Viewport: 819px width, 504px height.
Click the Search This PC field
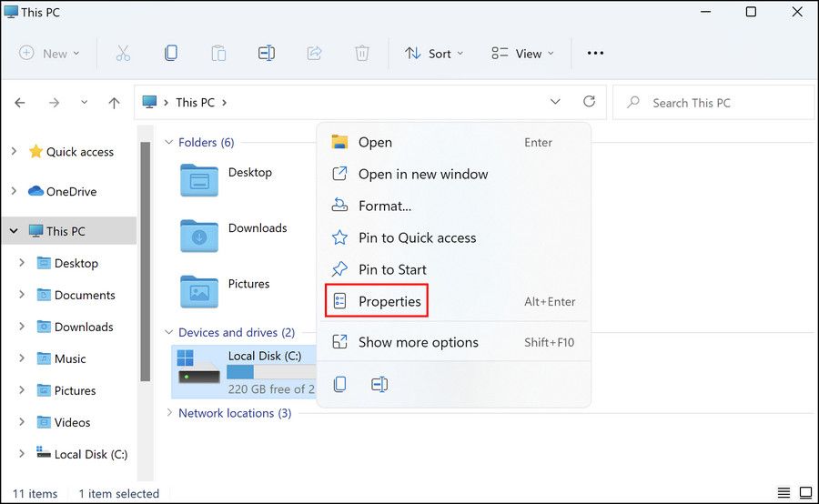point(713,103)
